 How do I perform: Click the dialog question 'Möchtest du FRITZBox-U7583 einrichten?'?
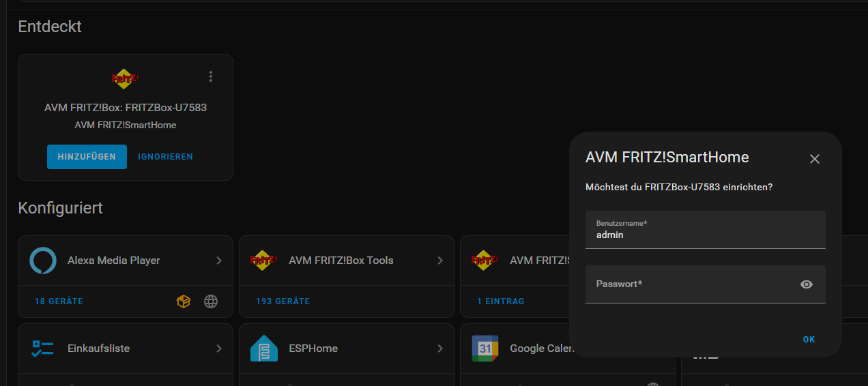(679, 187)
